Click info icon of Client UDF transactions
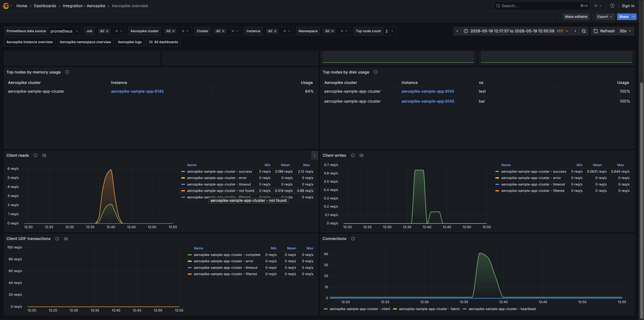 (57, 239)
